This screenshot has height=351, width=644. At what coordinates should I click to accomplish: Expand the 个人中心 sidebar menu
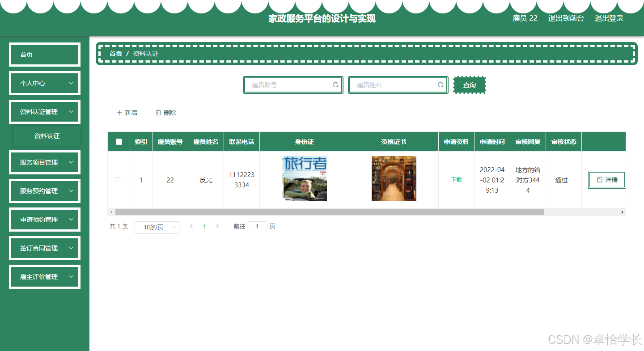pos(45,83)
